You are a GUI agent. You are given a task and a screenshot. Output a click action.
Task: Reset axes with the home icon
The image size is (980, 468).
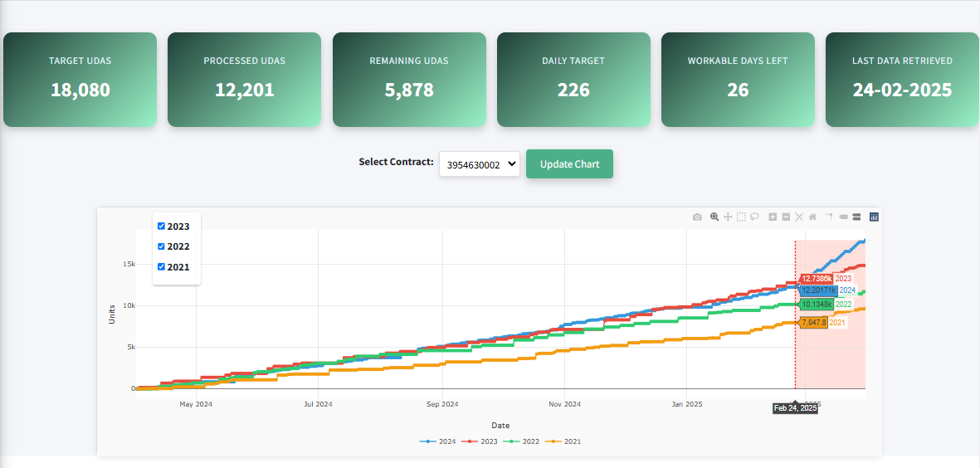[813, 217]
